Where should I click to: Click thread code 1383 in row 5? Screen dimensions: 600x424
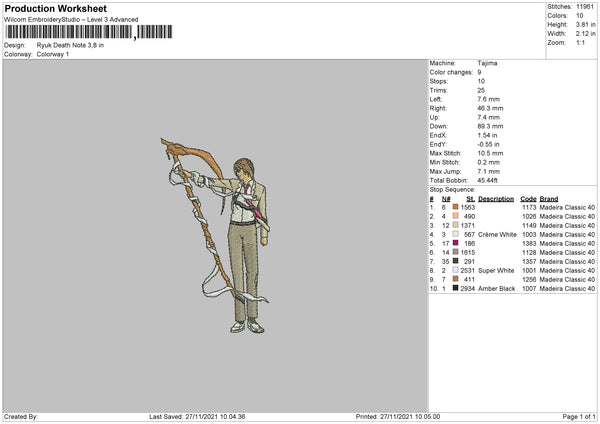529,243
